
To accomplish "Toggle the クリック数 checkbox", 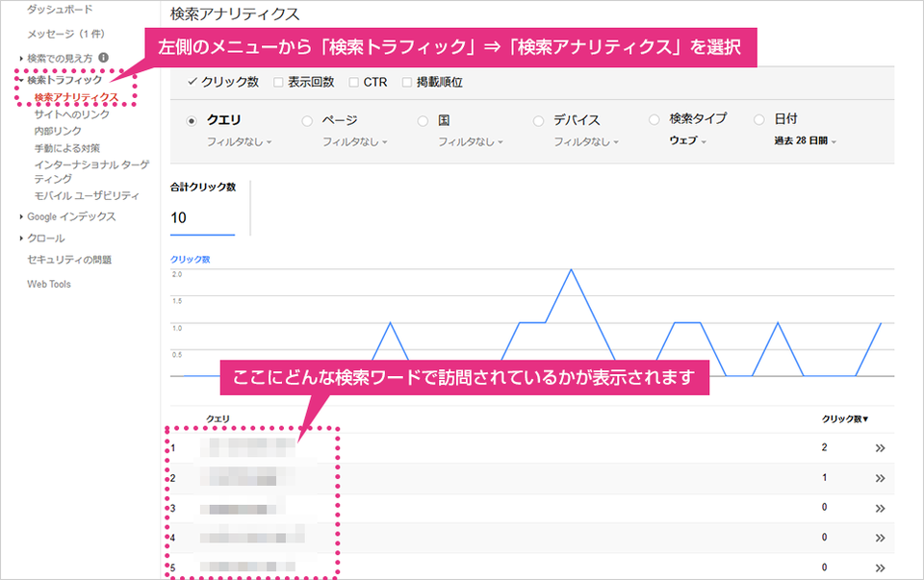I will click(192, 82).
